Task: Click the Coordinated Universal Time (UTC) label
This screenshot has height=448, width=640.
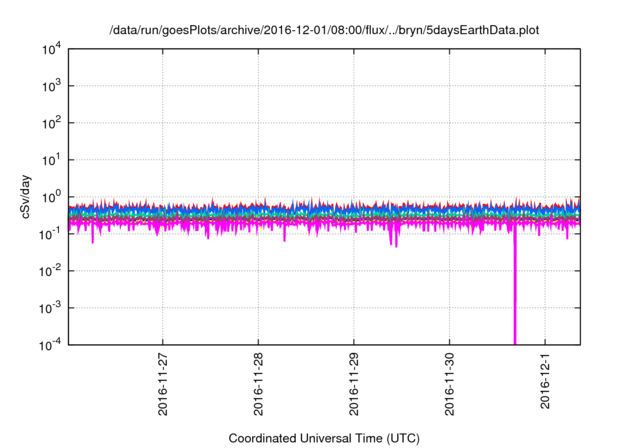Action: click(x=324, y=439)
